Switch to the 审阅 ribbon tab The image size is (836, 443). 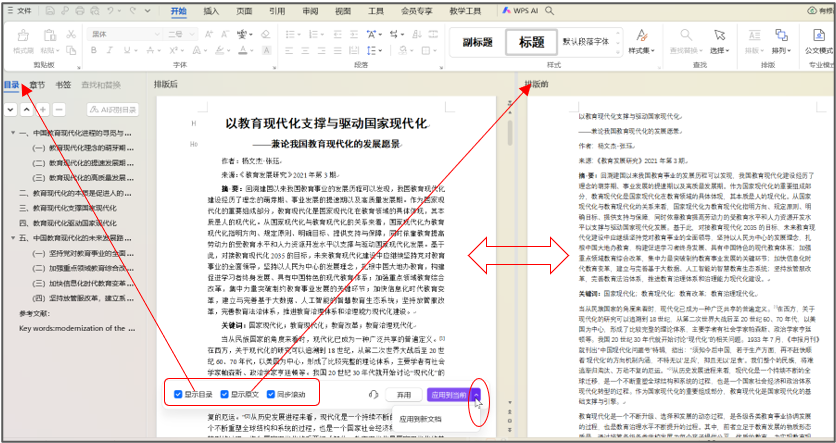point(310,11)
